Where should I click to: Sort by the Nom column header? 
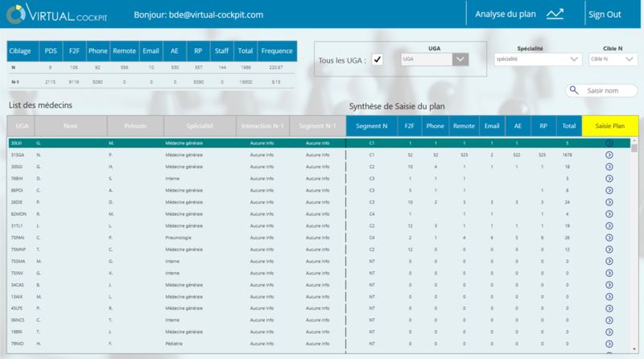[71, 126]
